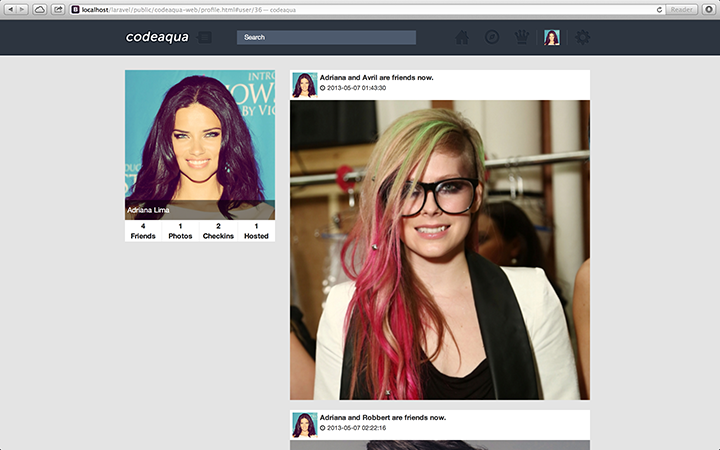
Task: Open the 1 Hosted tab
Action: [256, 231]
